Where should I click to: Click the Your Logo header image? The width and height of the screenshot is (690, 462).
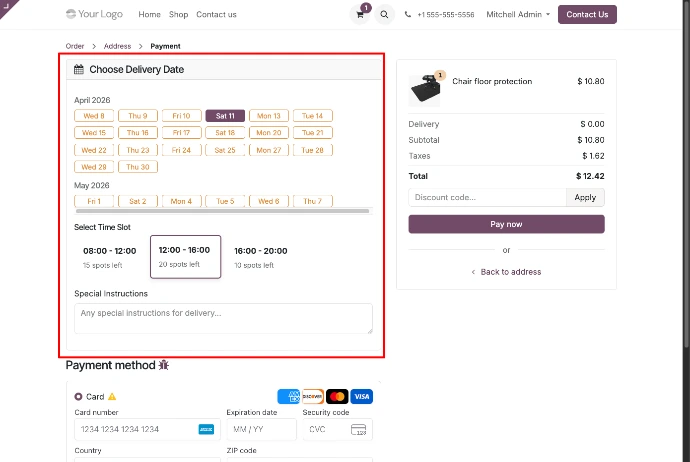pos(93,15)
